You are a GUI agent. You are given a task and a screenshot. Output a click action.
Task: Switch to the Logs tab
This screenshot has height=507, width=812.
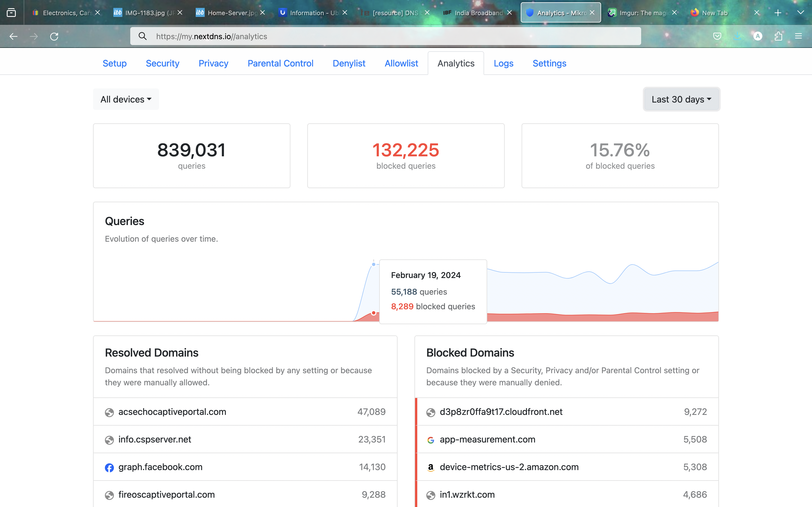point(503,63)
